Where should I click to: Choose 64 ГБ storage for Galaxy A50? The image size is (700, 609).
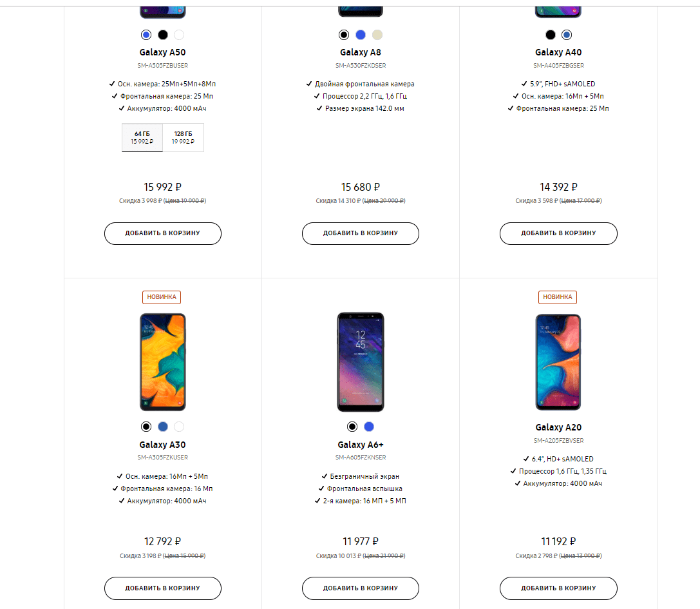pyautogui.click(x=142, y=137)
